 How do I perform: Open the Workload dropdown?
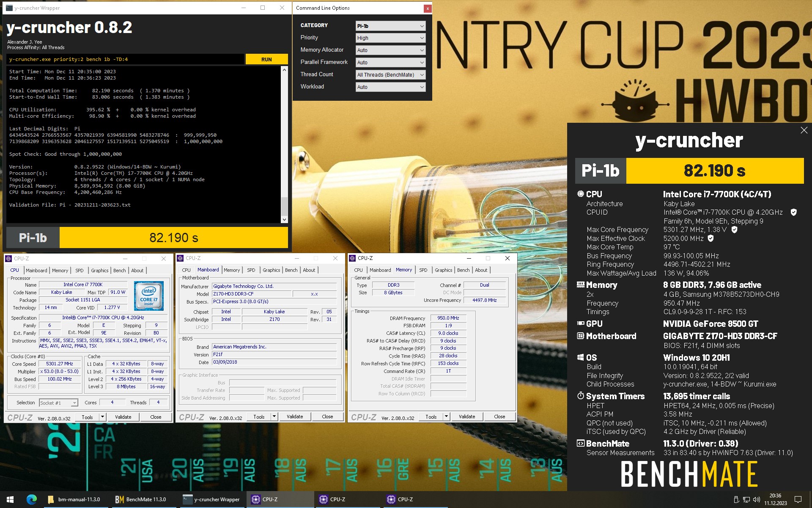click(x=390, y=87)
